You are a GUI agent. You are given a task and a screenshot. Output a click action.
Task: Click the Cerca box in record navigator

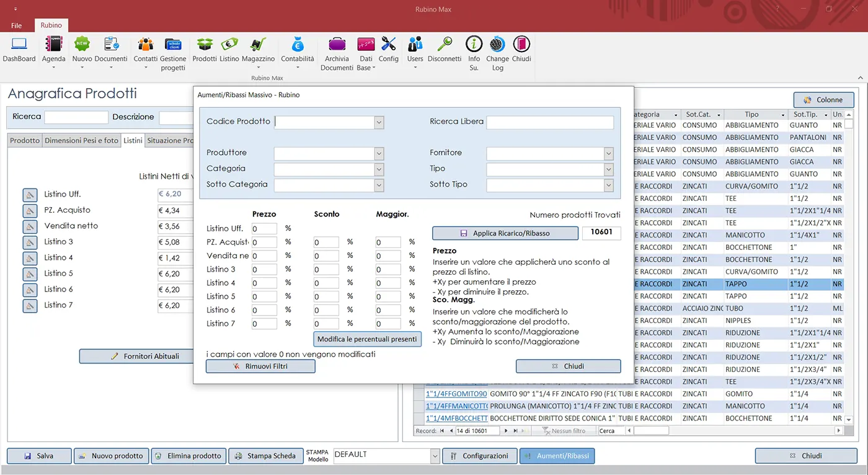tap(611, 431)
